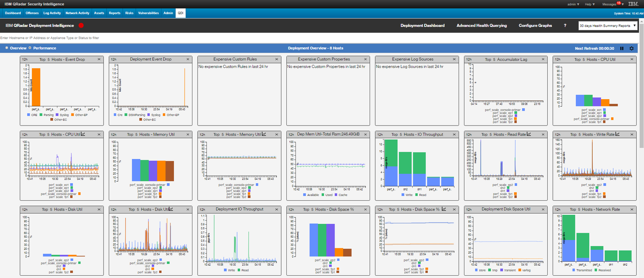Switch to the Offenses tab
Viewport: 644px width, 278px height.
pos(32,13)
